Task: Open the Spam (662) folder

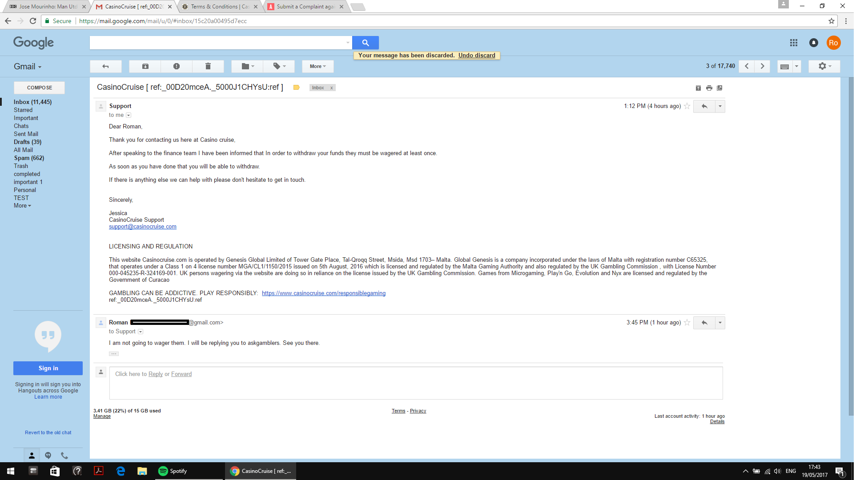Action: coord(29,158)
